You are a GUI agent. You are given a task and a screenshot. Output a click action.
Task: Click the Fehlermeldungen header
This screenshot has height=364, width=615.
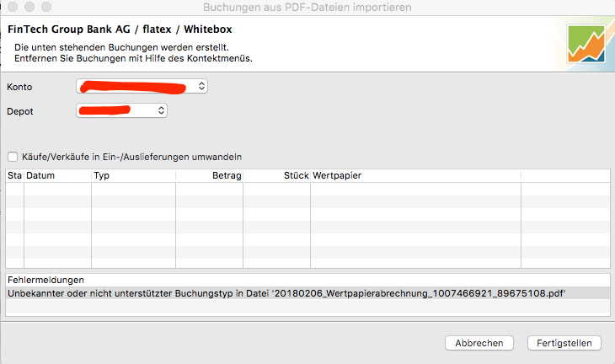(x=307, y=280)
